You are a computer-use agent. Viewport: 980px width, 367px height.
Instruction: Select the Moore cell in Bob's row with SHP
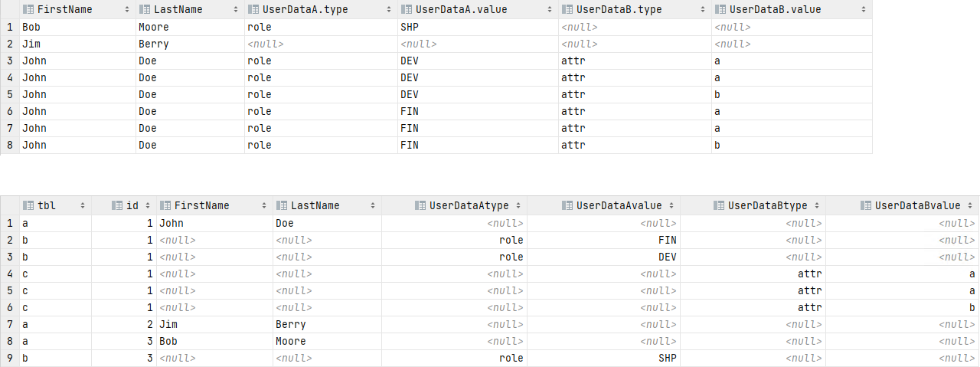coord(153,27)
